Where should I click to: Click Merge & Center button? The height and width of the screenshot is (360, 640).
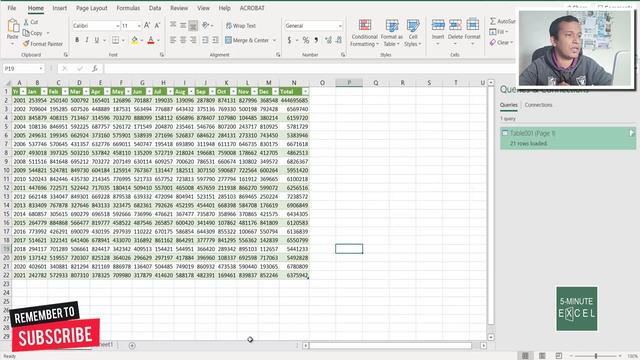[247, 40]
